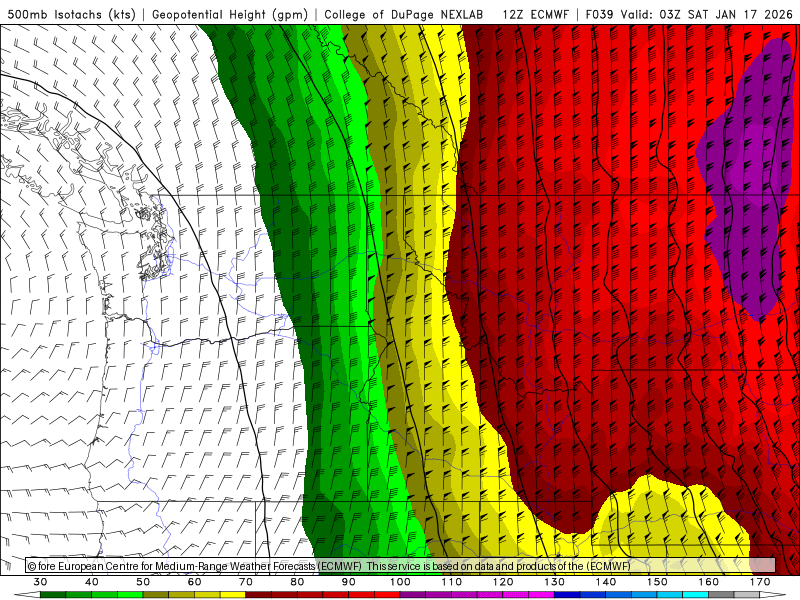Pick the dark purple 100-105 kt legend swatch
The width and height of the screenshot is (800, 600).
(413, 595)
